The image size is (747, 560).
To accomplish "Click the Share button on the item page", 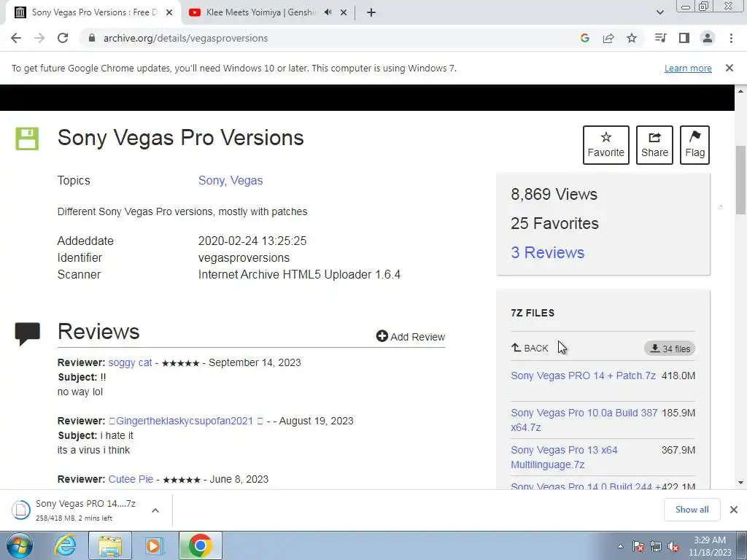I will pyautogui.click(x=654, y=145).
